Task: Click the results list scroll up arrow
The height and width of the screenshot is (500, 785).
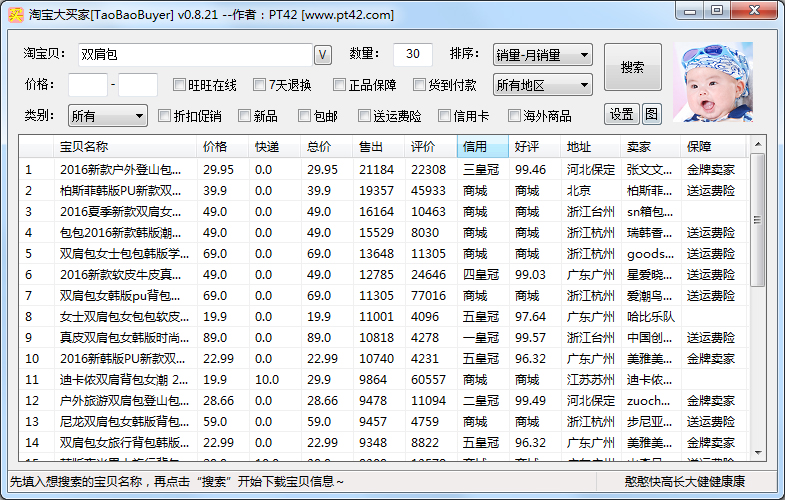Action: pos(758,145)
